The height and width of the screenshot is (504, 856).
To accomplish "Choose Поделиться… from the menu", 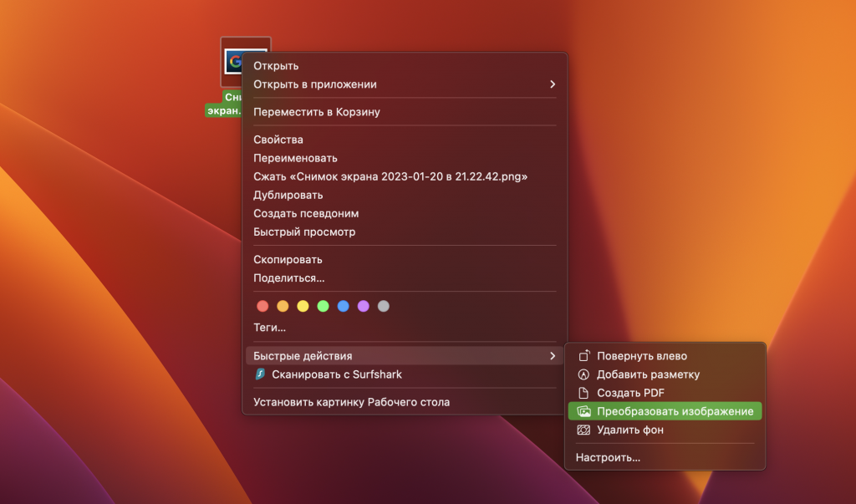I will click(405, 278).
